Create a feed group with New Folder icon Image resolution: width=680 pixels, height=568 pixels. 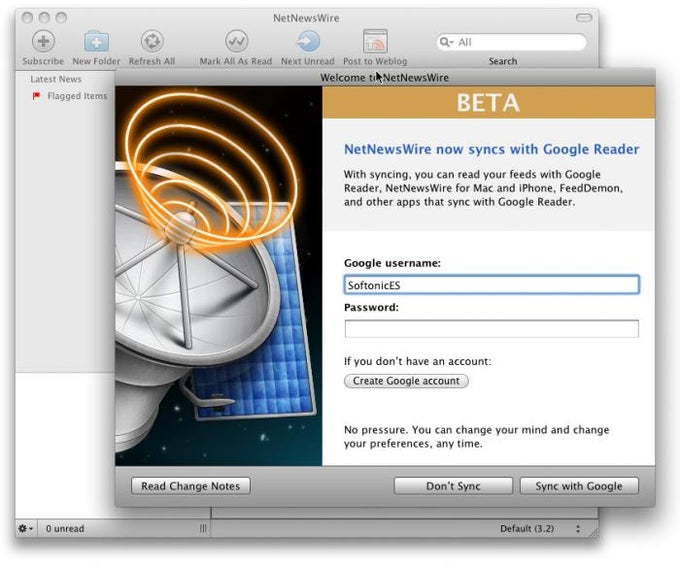pyautogui.click(x=96, y=41)
